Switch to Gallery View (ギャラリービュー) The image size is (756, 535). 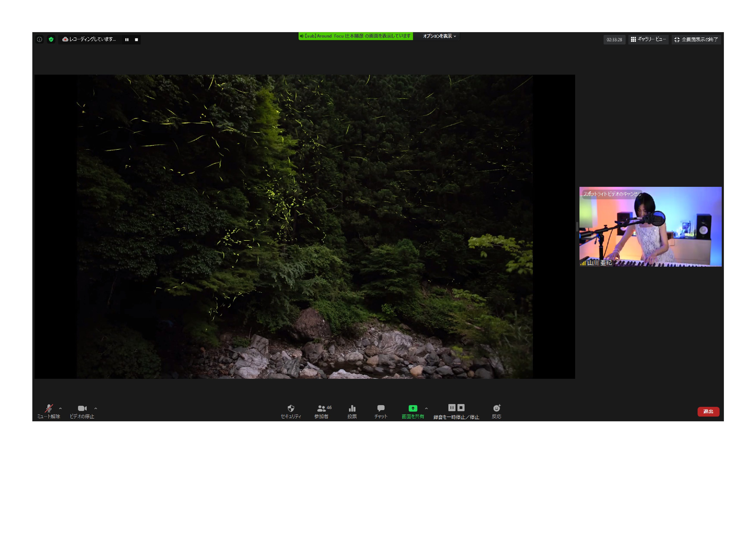click(648, 39)
